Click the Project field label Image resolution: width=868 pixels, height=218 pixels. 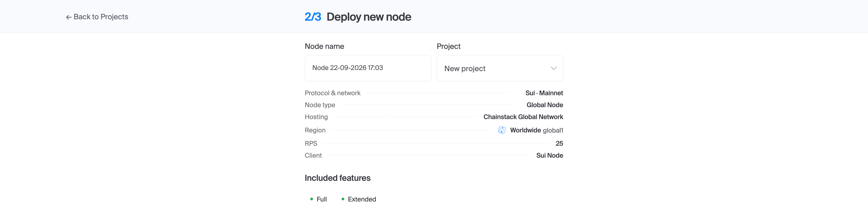(x=448, y=46)
